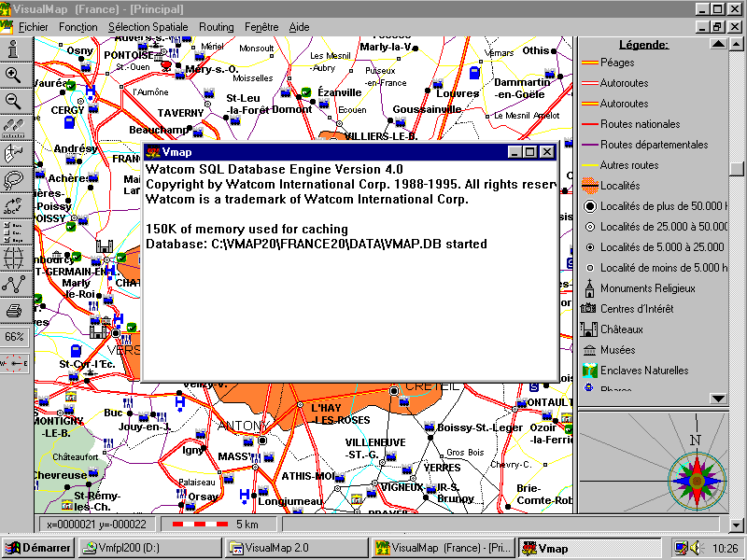Click the legend panel's up triangle button
The height and width of the screenshot is (560, 747).
(x=718, y=44)
